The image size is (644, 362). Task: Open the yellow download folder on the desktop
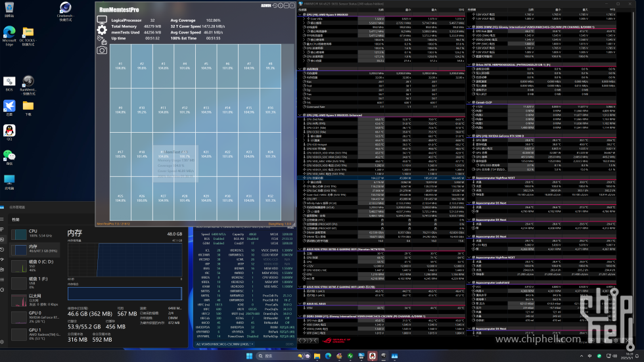[28, 108]
